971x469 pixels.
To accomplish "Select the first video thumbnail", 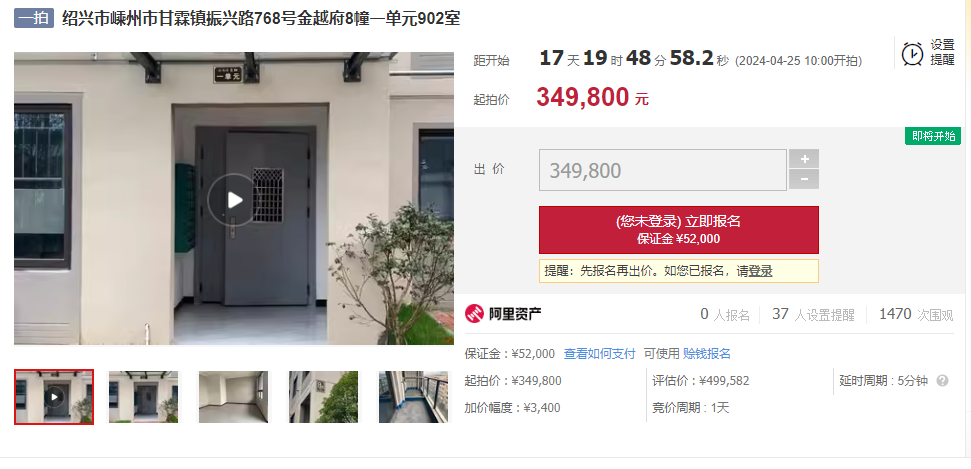I will (54, 397).
